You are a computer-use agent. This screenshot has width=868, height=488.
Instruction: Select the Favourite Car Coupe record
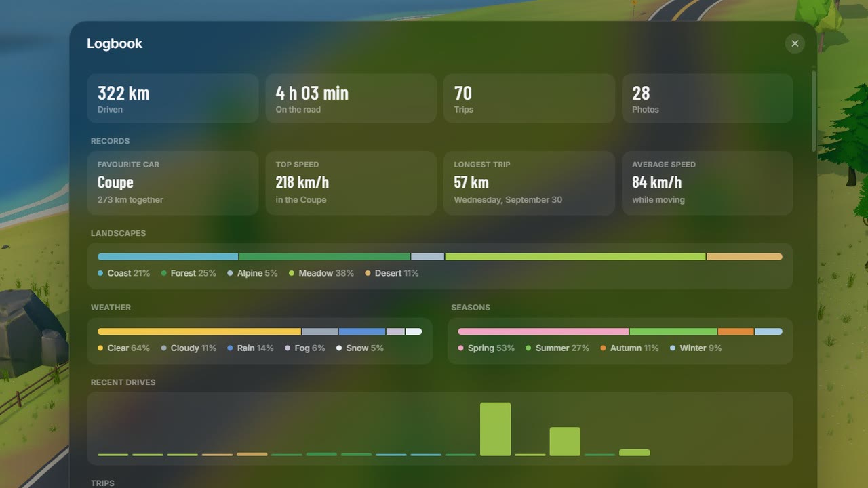point(173,183)
